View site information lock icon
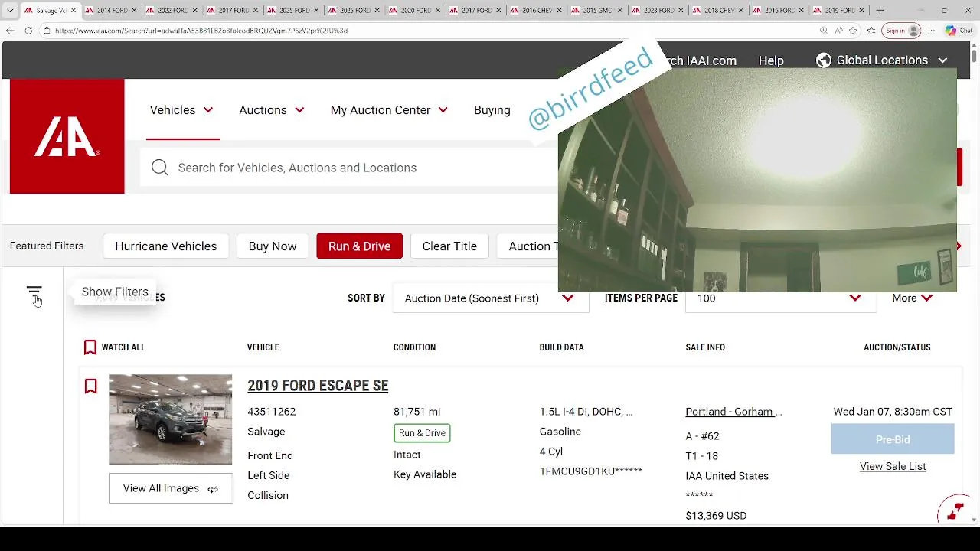The image size is (980, 551). coord(47,31)
